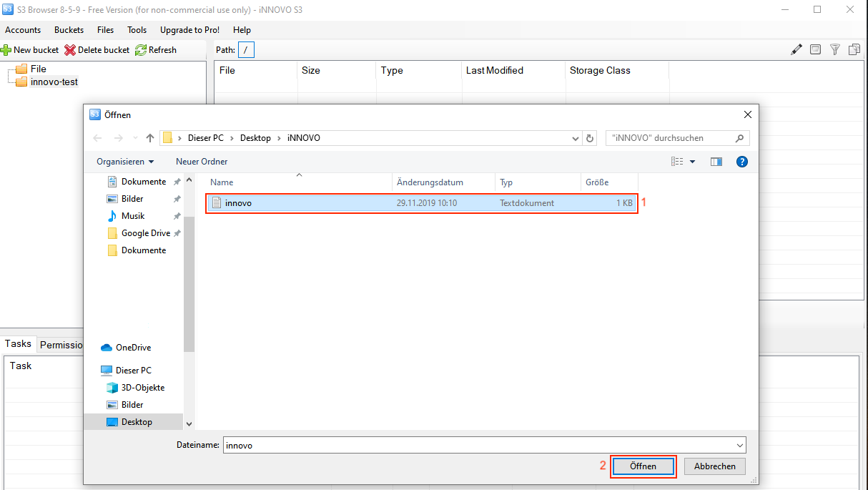The height and width of the screenshot is (490, 868).
Task: Click Neuer Ordner button
Action: point(202,162)
